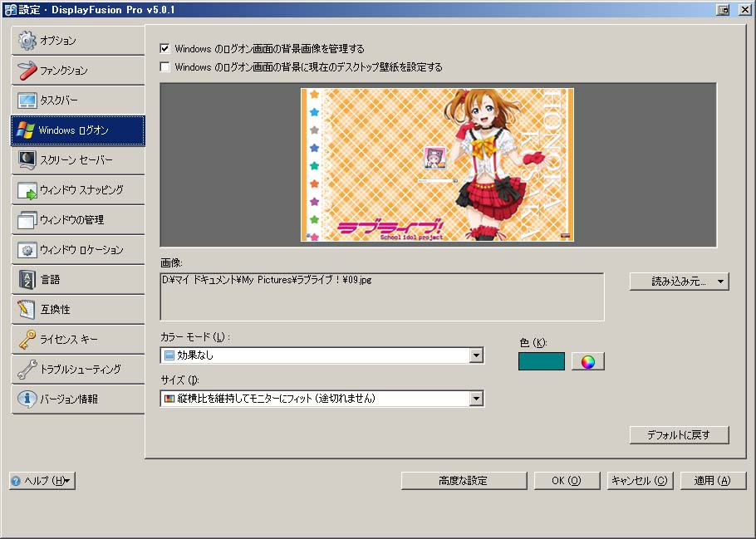Viewport: 756px width, 539px height.
Task: Uncheck Windows のログオン画面の背景画像を管理する
Action: pos(162,48)
